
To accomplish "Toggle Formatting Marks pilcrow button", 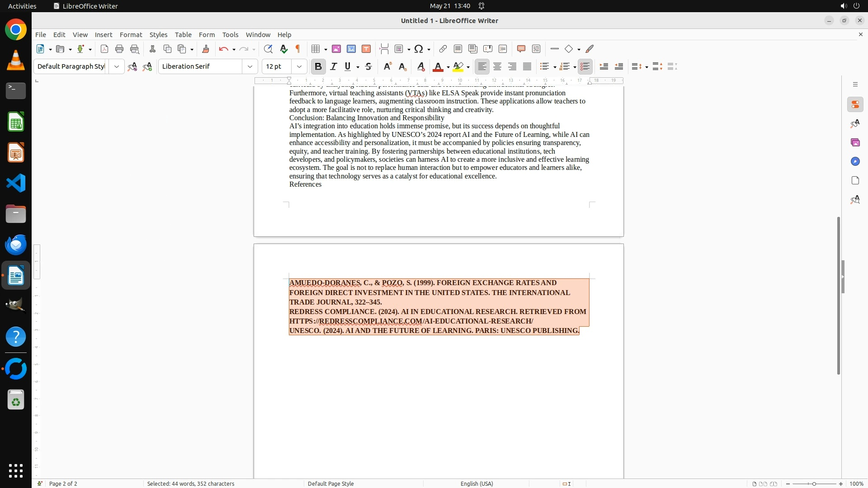I will pos(298,49).
